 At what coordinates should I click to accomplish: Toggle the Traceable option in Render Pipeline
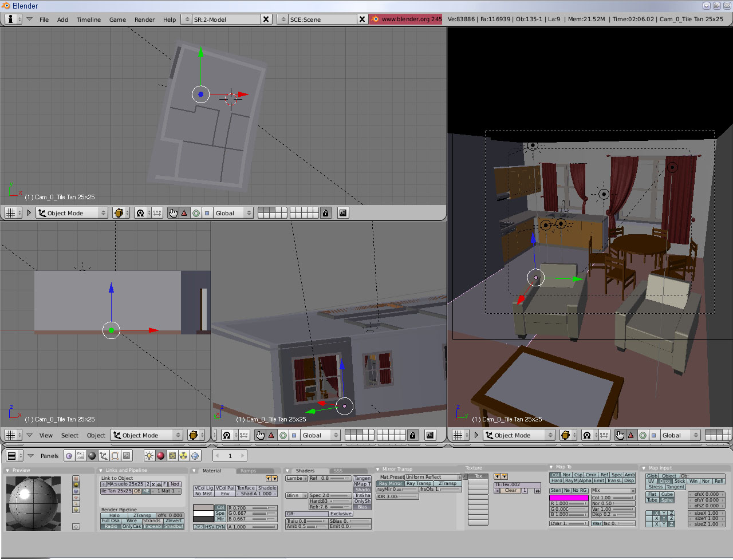[153, 526]
